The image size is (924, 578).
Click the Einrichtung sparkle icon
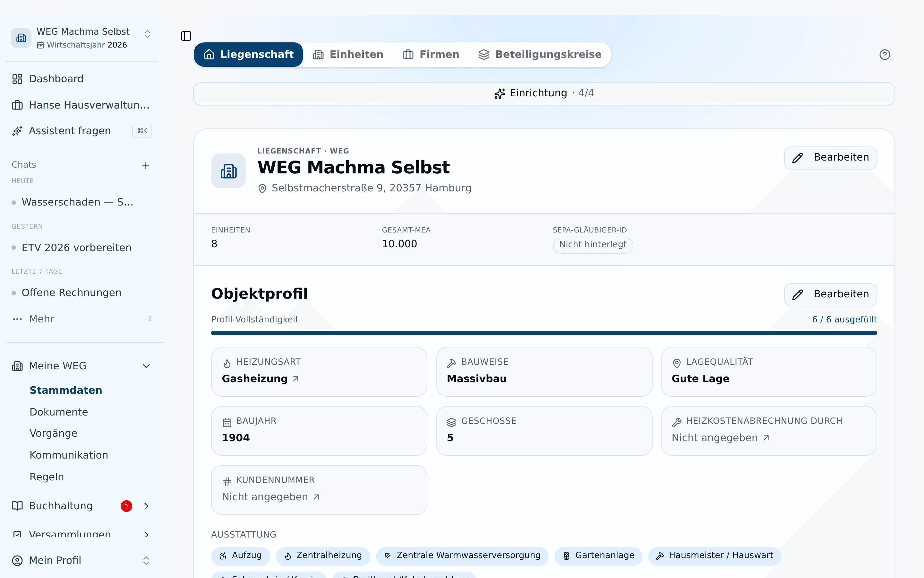[500, 93]
